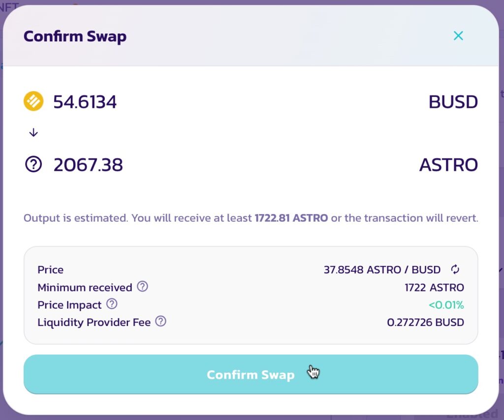This screenshot has height=420, width=504.
Task: Open Liquidity Provider Fee help icon
Action: [x=161, y=321]
